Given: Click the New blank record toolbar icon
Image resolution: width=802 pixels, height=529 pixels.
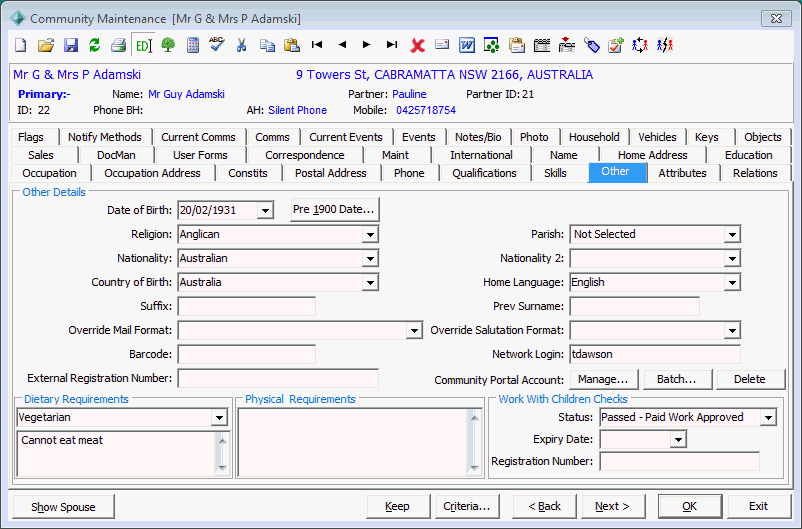Looking at the screenshot, I should point(20,46).
